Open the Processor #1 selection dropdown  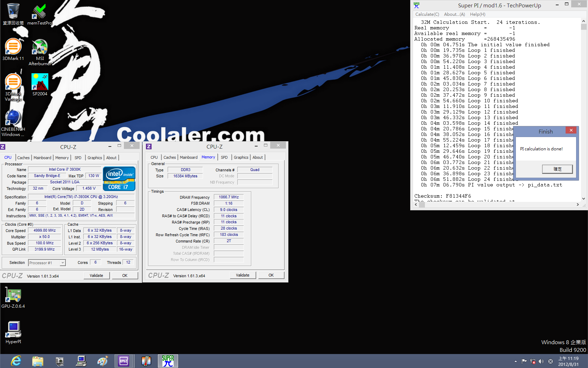click(x=47, y=263)
